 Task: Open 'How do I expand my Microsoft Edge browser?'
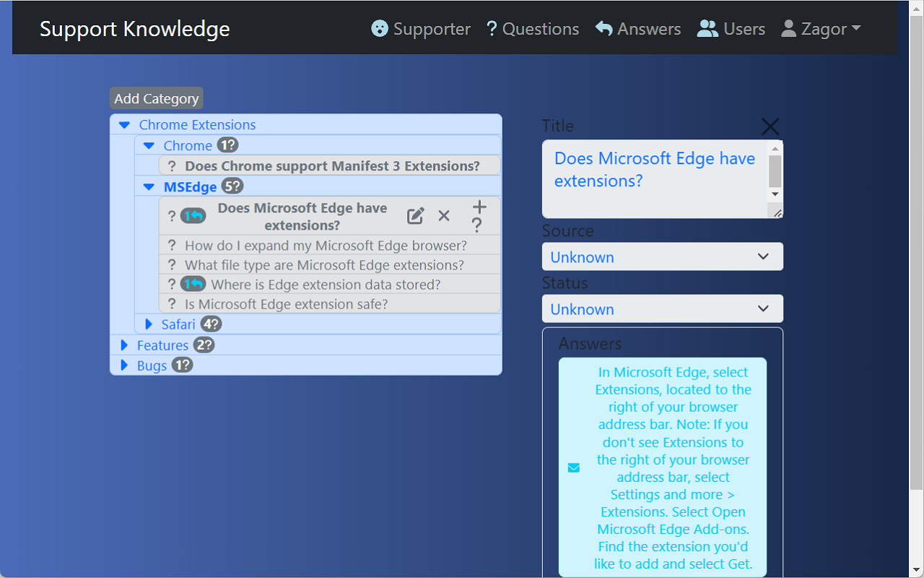click(x=326, y=246)
